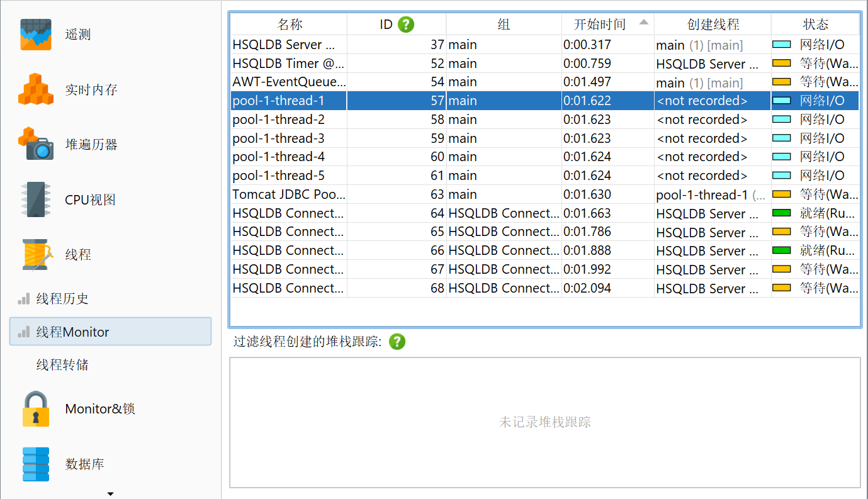Click creating thread cell pool-1-thread-1 for Tomcat row
The image size is (868, 499).
click(713, 194)
